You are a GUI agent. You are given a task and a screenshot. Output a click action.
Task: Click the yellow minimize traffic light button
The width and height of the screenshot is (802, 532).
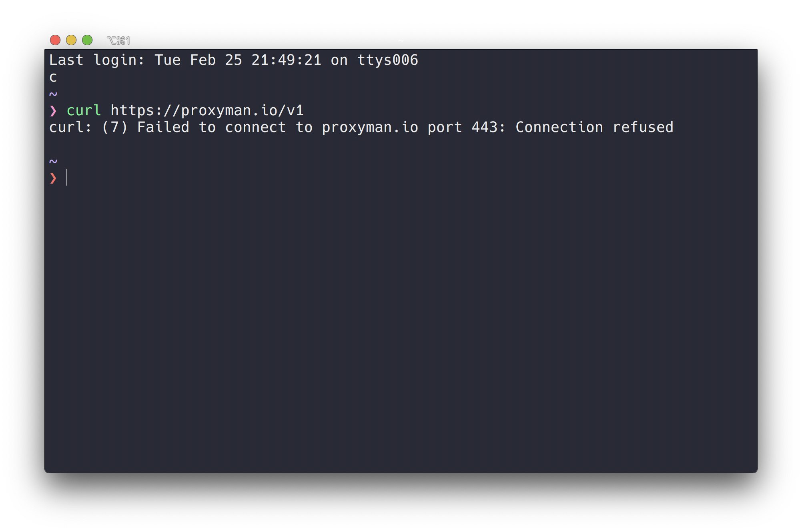click(x=72, y=40)
